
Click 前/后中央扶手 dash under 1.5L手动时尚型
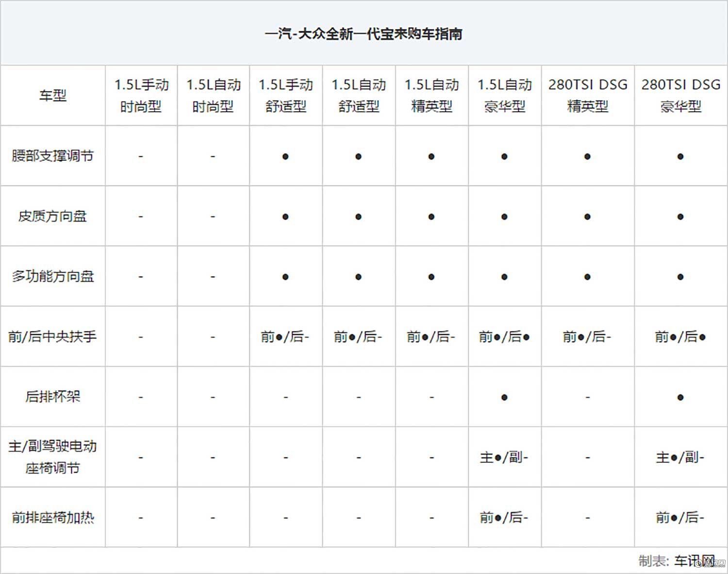(x=141, y=337)
